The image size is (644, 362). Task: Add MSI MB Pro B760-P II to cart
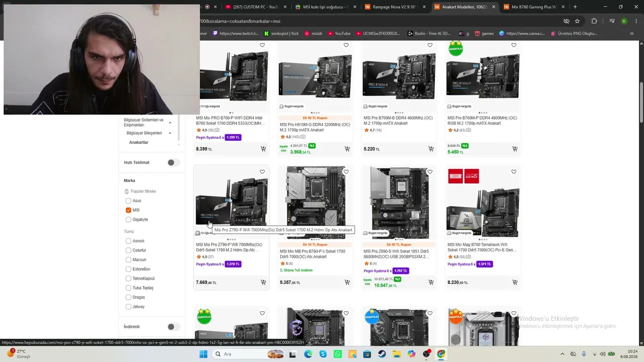347,283
